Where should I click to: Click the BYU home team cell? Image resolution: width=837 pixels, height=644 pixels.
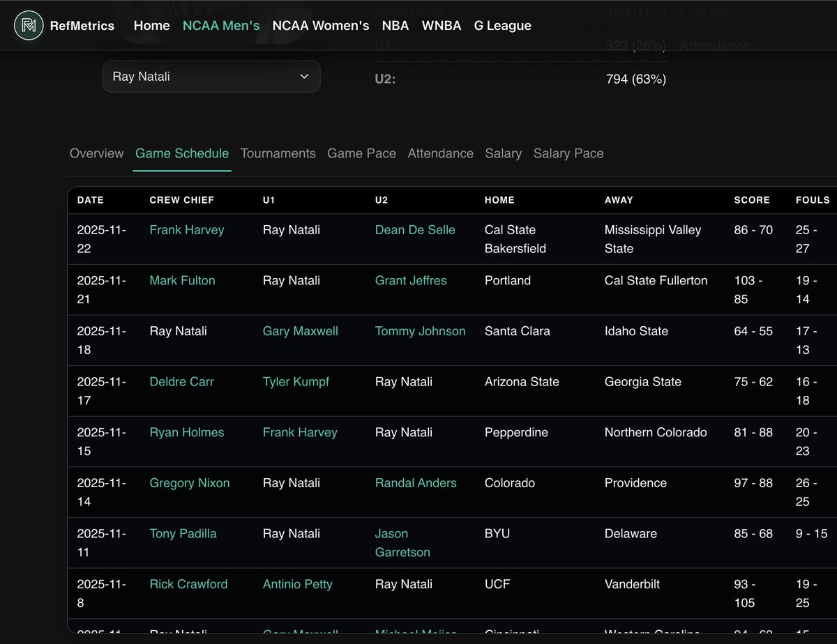coord(497,534)
